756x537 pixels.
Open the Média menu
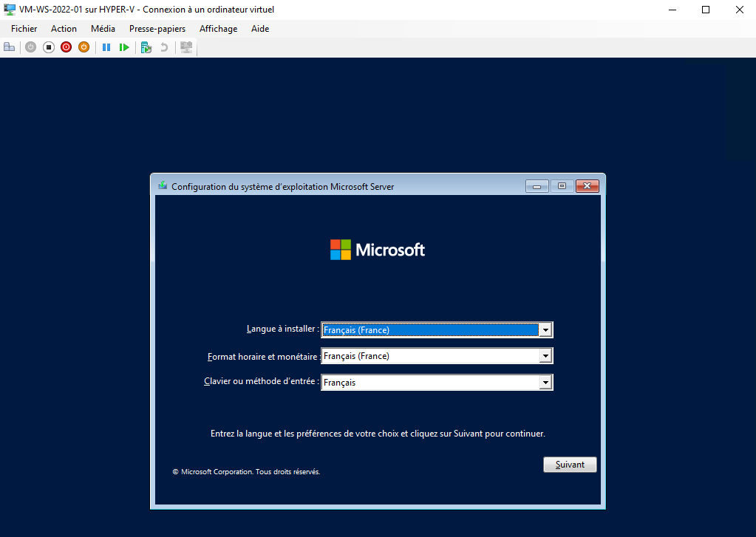tap(103, 29)
